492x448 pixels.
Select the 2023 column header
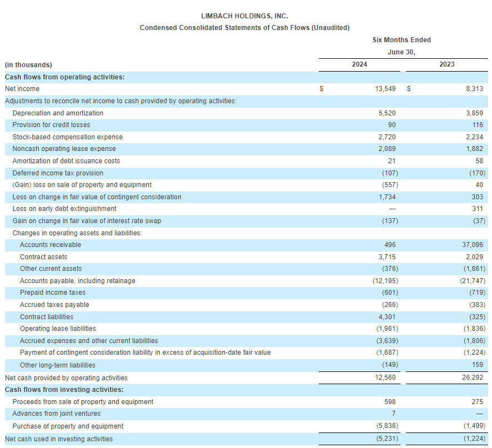[447, 64]
